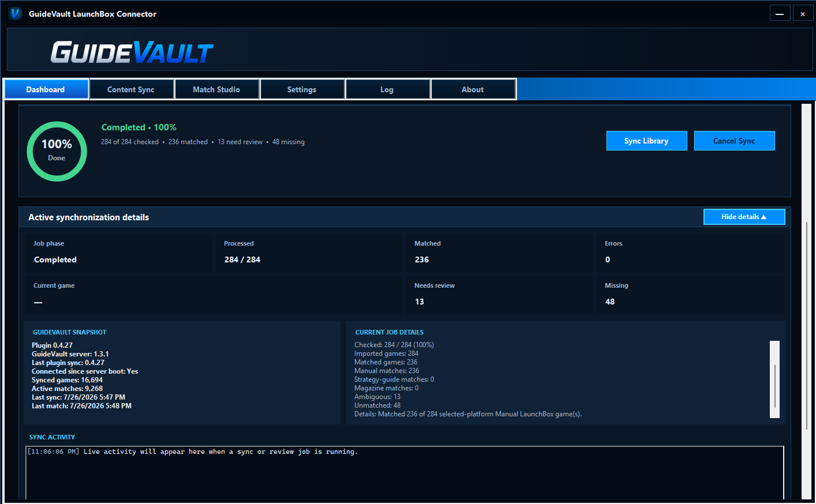The height and width of the screenshot is (504, 816).
Task: Click 'Last match: 7/26/2026 5:48 PM' line
Action: click(x=82, y=406)
